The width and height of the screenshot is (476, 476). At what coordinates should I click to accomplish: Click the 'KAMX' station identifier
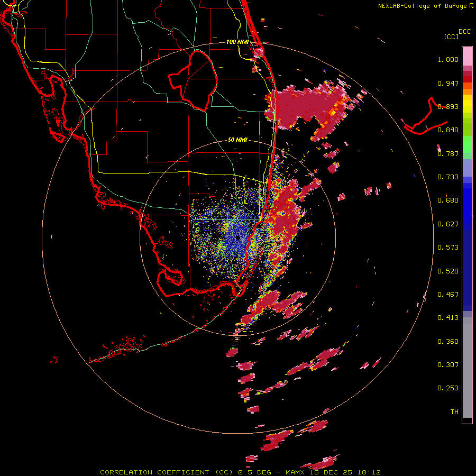(296, 472)
